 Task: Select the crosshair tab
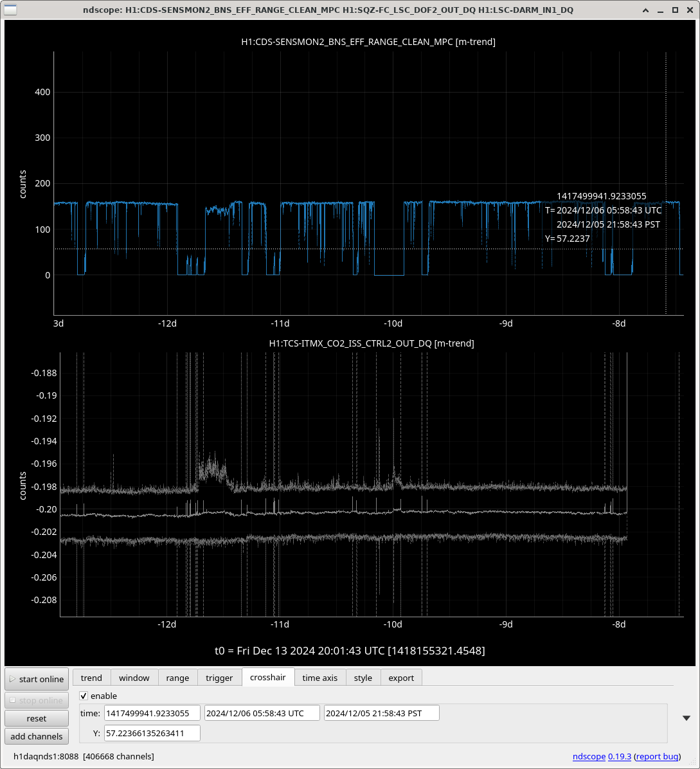coord(267,677)
